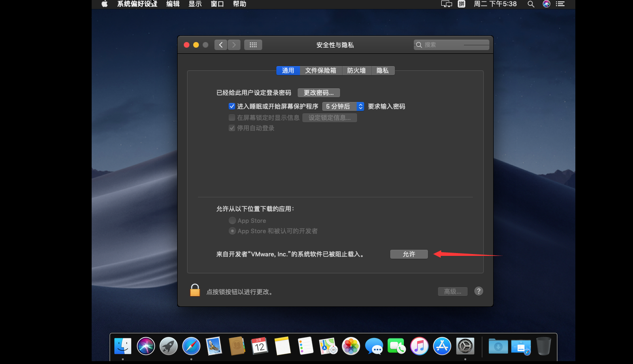Open the 编辑 menu

[173, 4]
